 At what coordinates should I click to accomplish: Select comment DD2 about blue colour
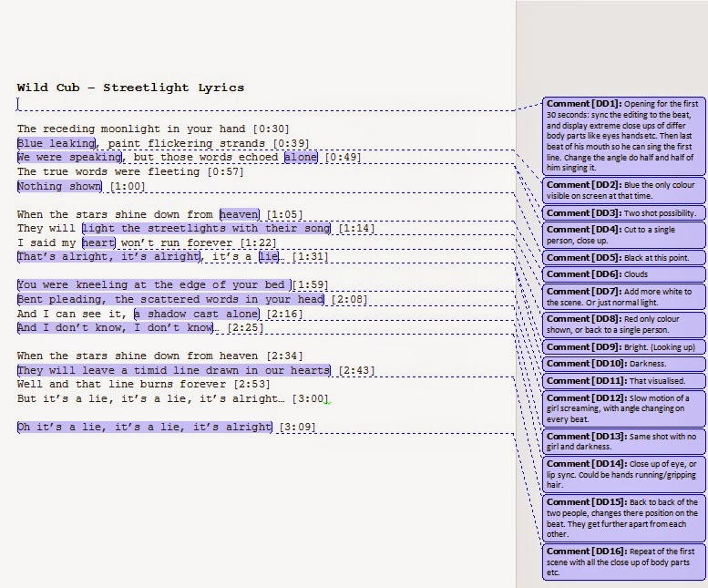coord(623,191)
